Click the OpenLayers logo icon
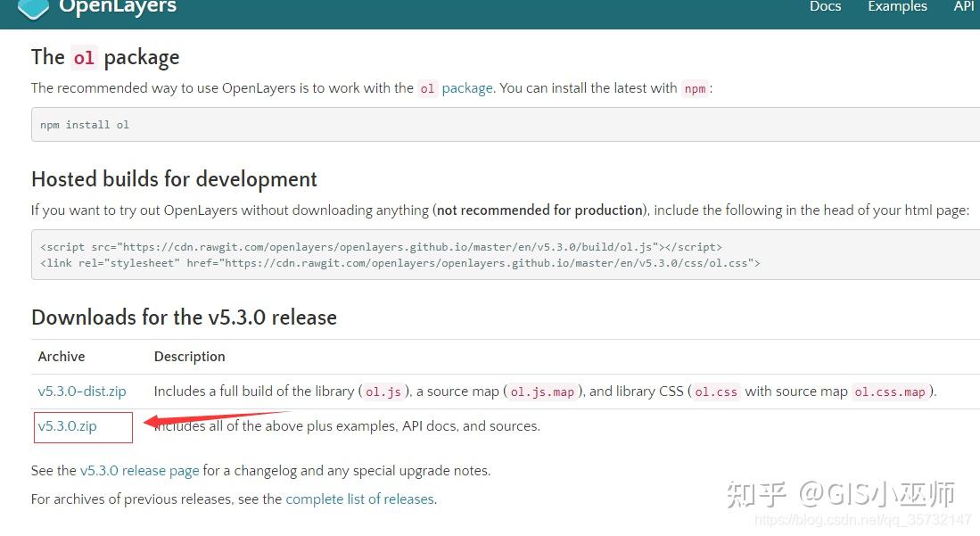 tap(33, 10)
